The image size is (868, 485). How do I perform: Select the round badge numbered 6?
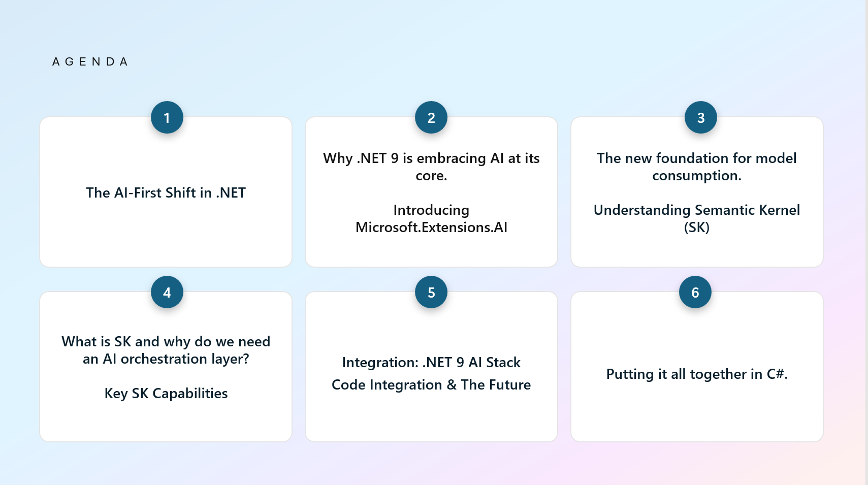coord(695,293)
